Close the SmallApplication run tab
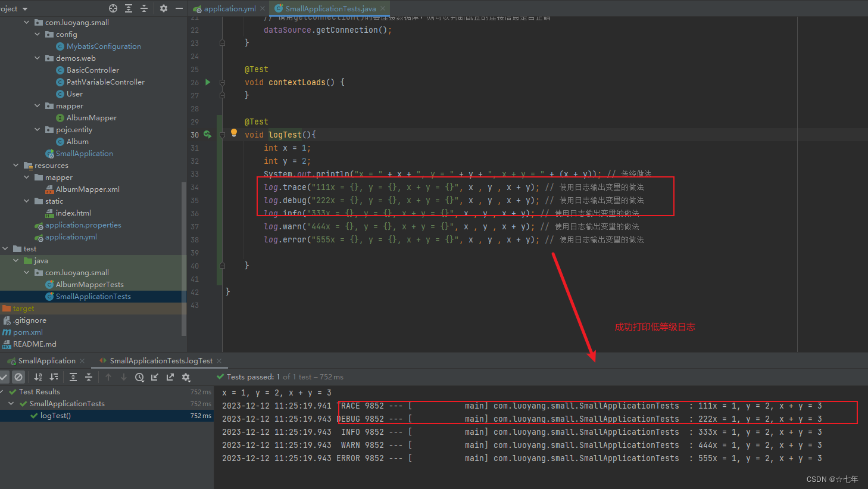Screen dimensions: 868x489 coord(82,361)
